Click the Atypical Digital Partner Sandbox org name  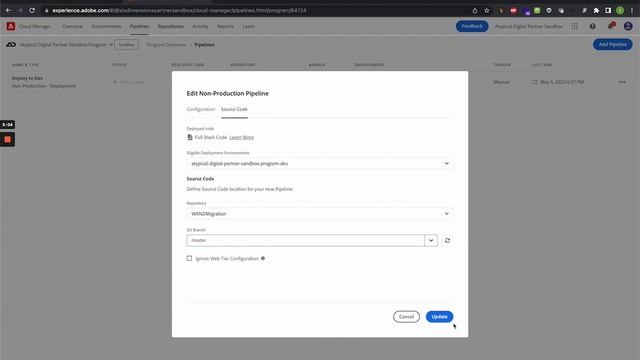coord(529,26)
